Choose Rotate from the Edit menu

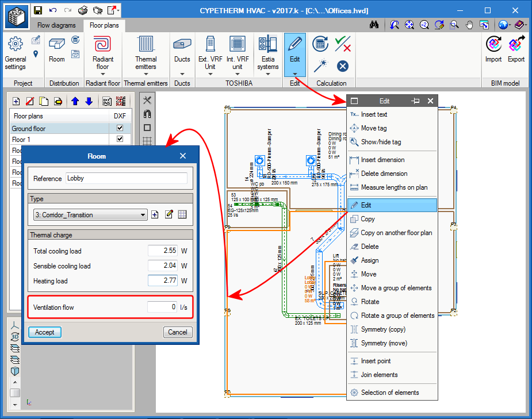(x=370, y=302)
